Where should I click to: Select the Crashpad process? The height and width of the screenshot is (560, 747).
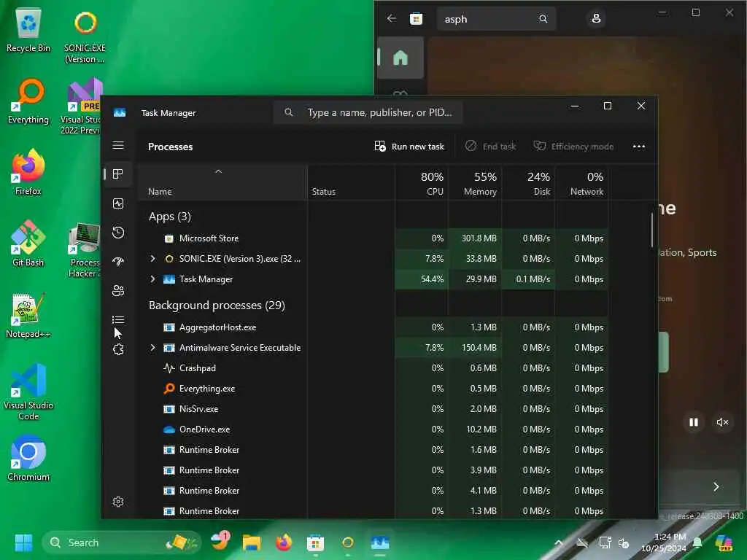click(373, 368)
